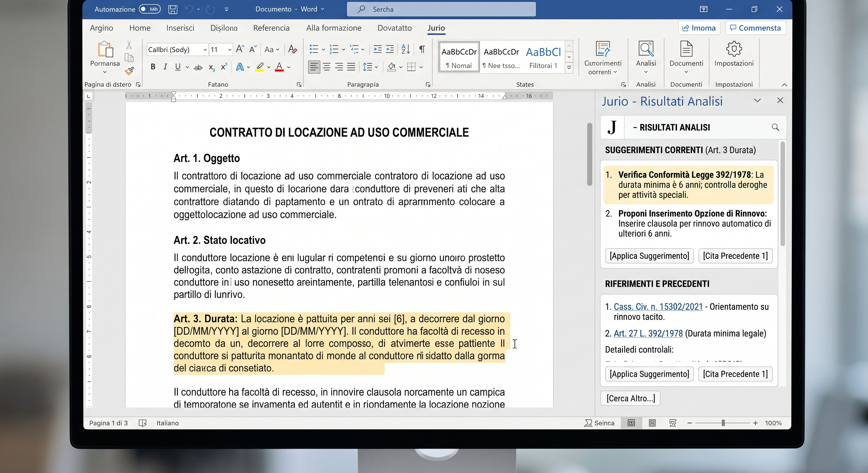Click the Increase Font Size icon
868x473 pixels.
[x=240, y=49]
